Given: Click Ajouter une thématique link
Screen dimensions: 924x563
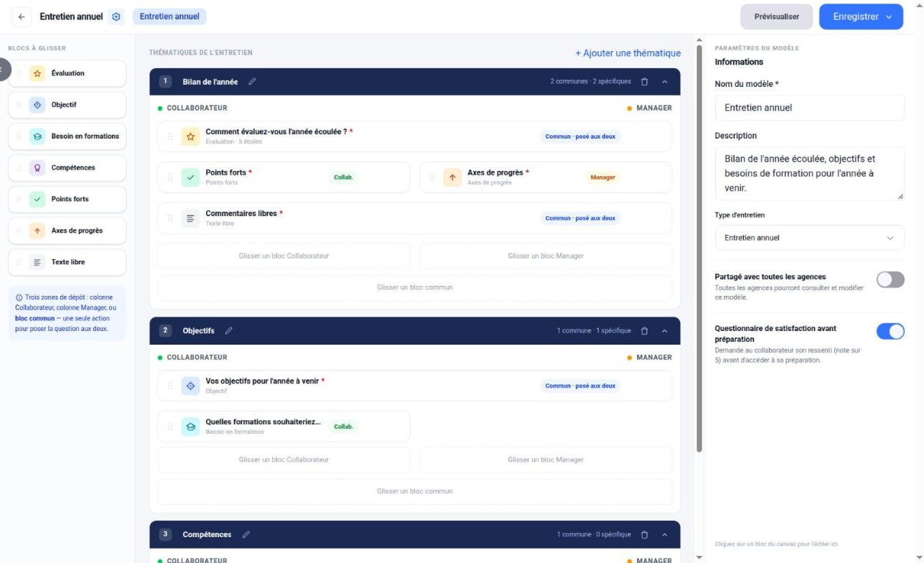Looking at the screenshot, I should [x=628, y=53].
